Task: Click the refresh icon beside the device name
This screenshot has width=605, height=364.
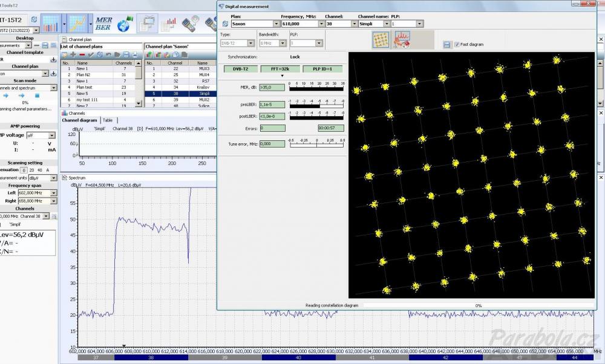Action: click(x=34, y=19)
